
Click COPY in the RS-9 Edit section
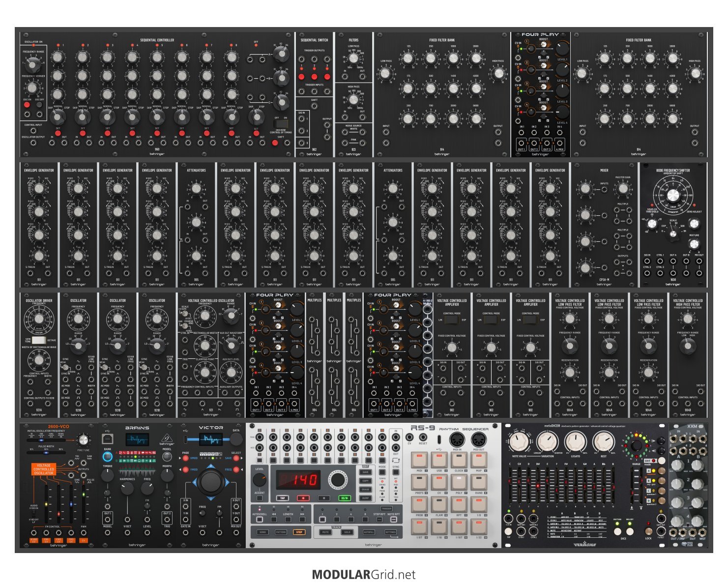(x=365, y=481)
